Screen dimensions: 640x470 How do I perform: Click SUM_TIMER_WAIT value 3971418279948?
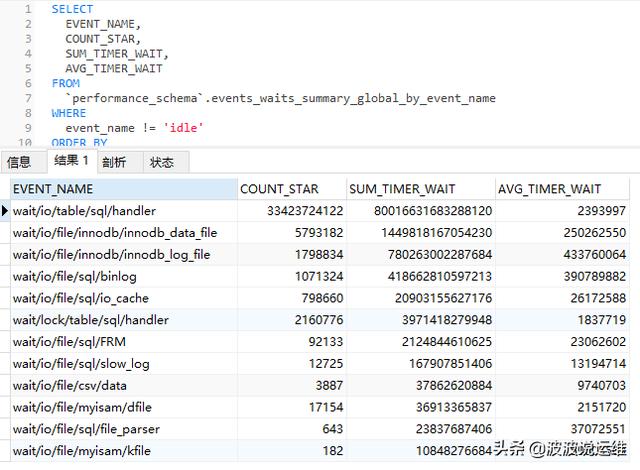click(447, 320)
